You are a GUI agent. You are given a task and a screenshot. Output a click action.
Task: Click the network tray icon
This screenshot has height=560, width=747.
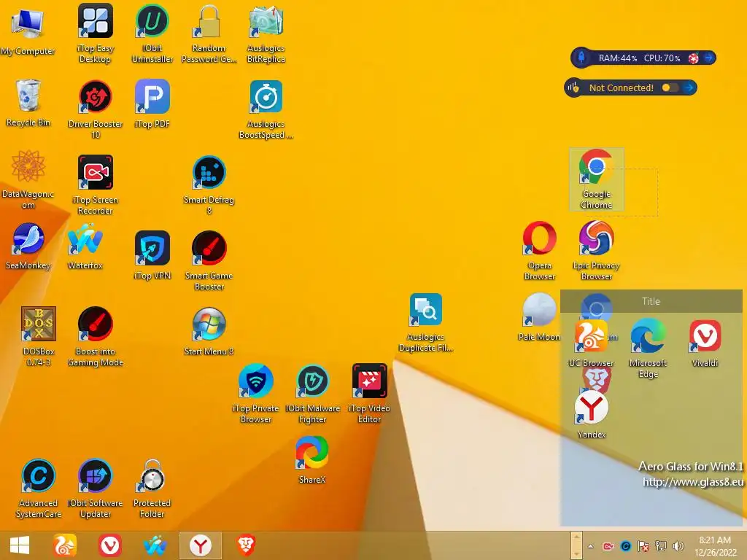click(x=661, y=546)
